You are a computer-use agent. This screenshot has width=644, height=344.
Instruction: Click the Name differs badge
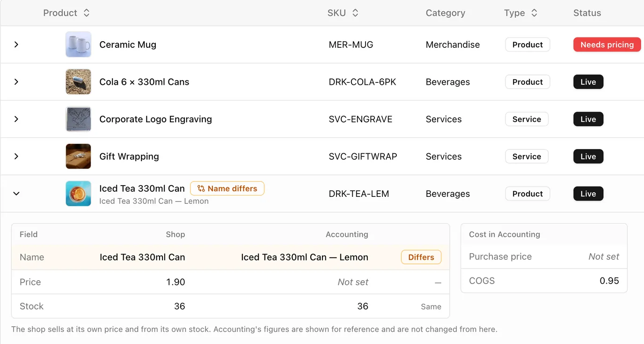227,188
